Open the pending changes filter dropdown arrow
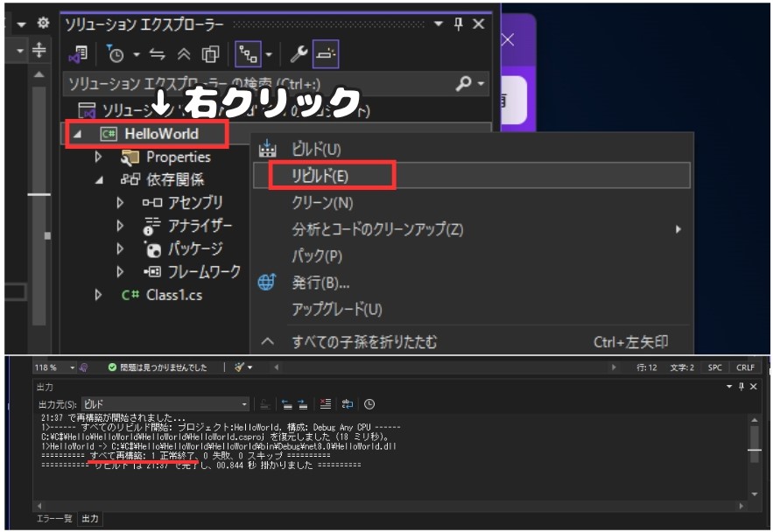773x532 pixels. [x=136, y=54]
